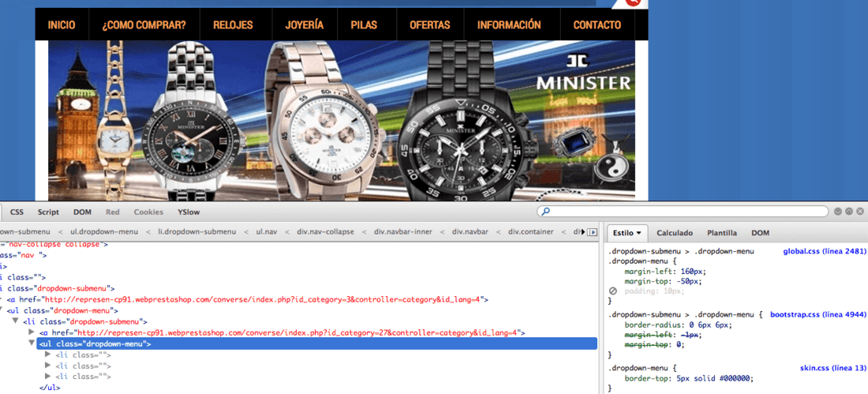This screenshot has width=868, height=394.
Task: Open global.css (línea 2481) source link
Action: tap(825, 251)
